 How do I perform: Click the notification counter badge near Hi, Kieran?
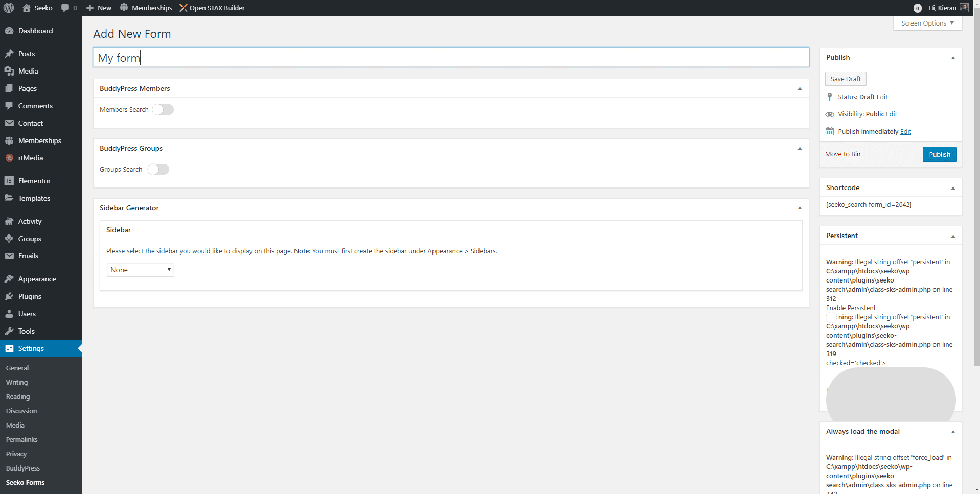pos(918,8)
